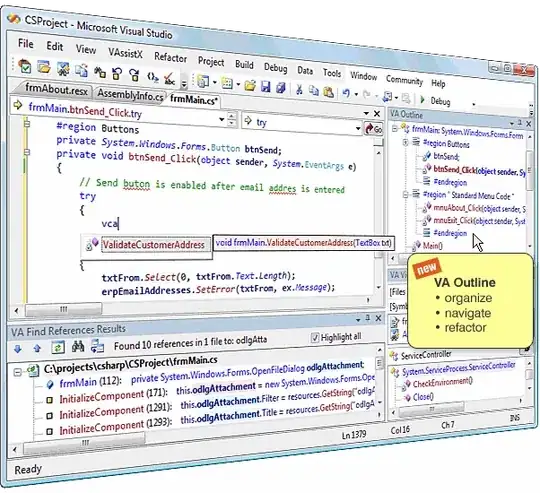Click the blue up arrow previous reference icon

(x=37, y=348)
